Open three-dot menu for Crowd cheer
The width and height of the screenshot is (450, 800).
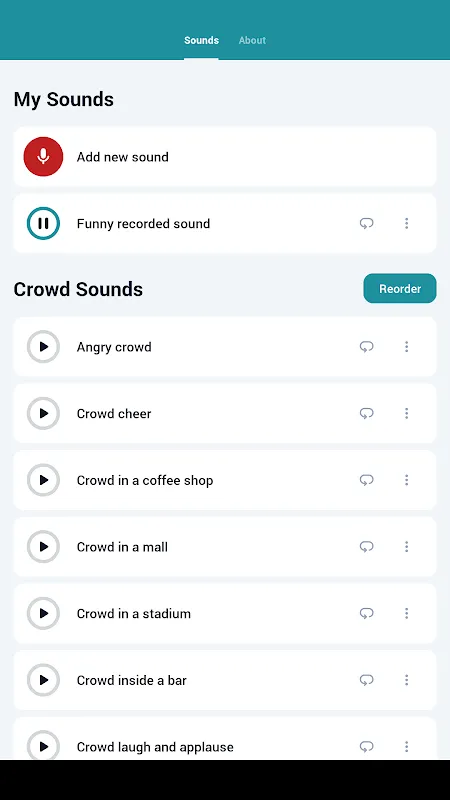407,413
